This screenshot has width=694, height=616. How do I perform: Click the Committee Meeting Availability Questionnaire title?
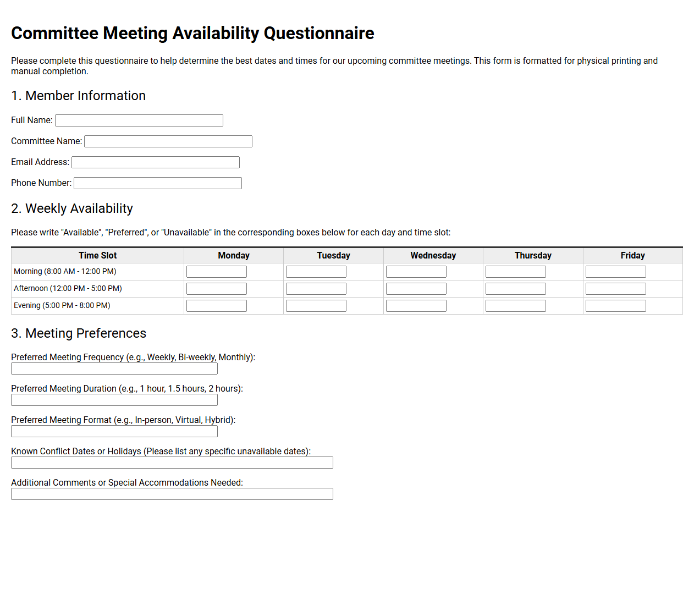coord(192,33)
